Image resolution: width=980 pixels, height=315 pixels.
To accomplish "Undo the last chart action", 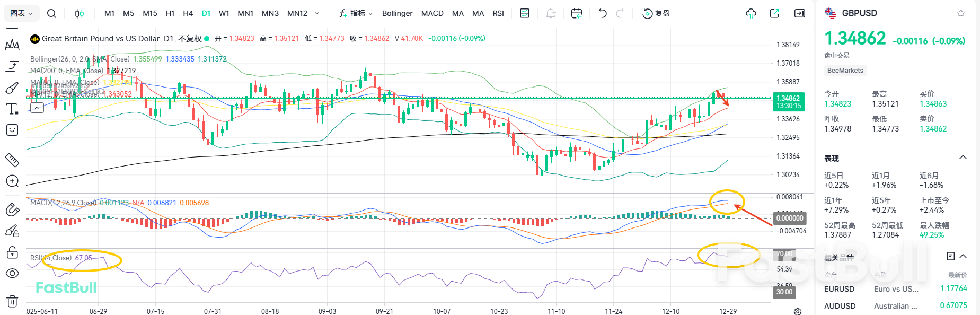I will coord(603,13).
